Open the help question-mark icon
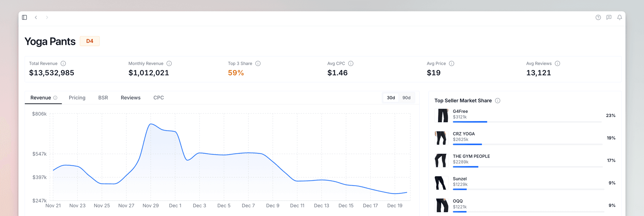This screenshot has width=644, height=216. pyautogui.click(x=598, y=17)
